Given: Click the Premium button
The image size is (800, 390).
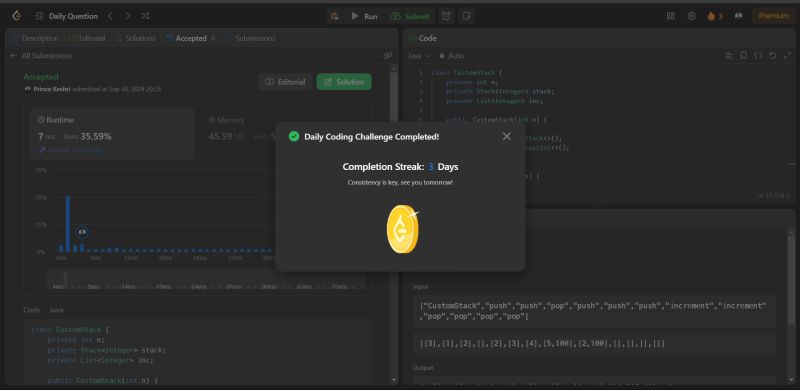Looking at the screenshot, I should (x=773, y=16).
